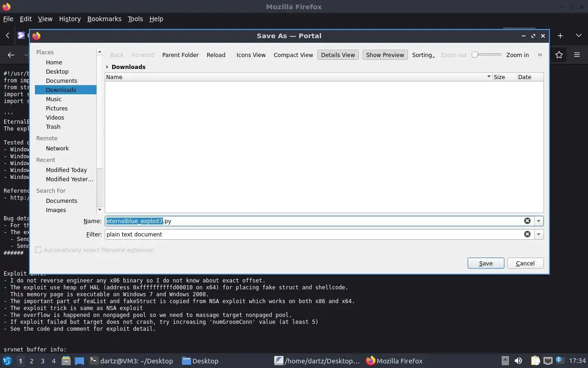Click the Save button
Image resolution: width=588 pixels, height=368 pixels.
(x=486, y=263)
